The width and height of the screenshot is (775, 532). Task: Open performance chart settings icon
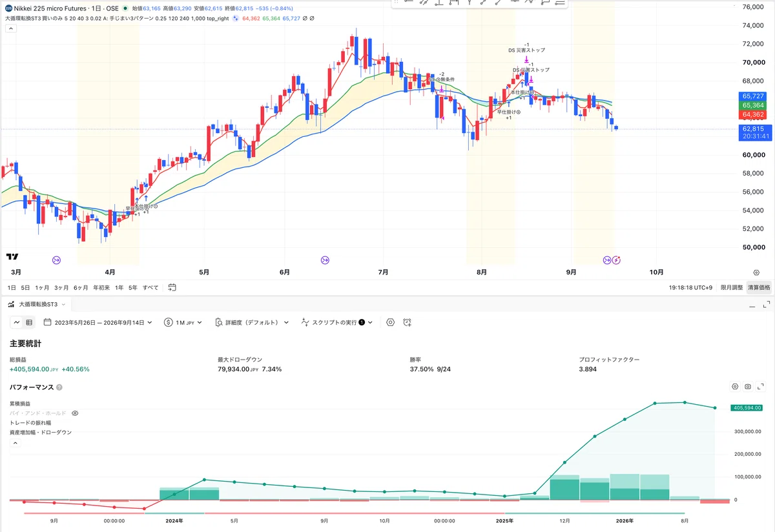734,387
